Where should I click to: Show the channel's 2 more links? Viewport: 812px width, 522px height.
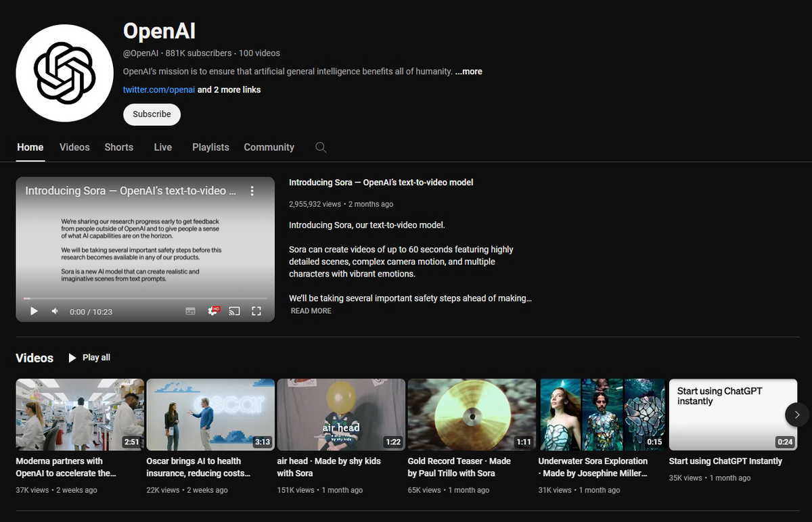(230, 89)
